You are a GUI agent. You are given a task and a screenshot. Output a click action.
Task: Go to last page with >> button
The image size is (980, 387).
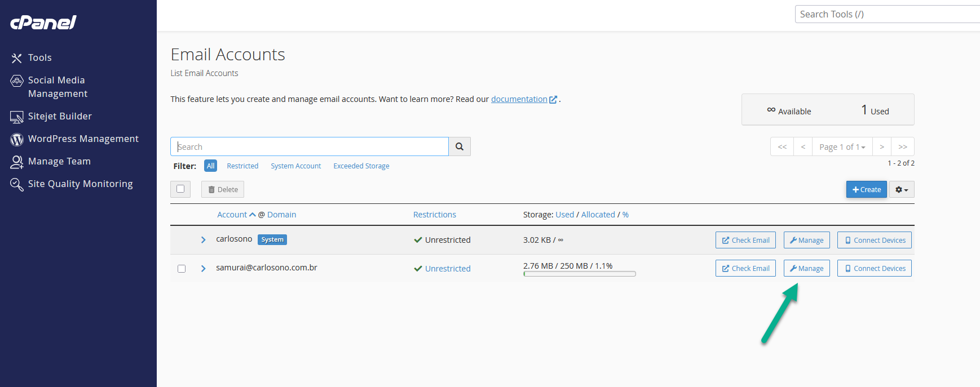click(903, 146)
